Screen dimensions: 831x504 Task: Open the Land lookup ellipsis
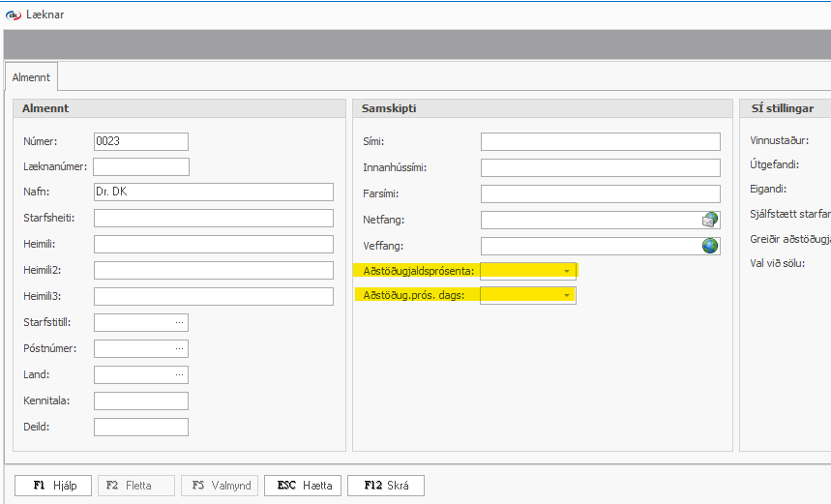coord(179,374)
